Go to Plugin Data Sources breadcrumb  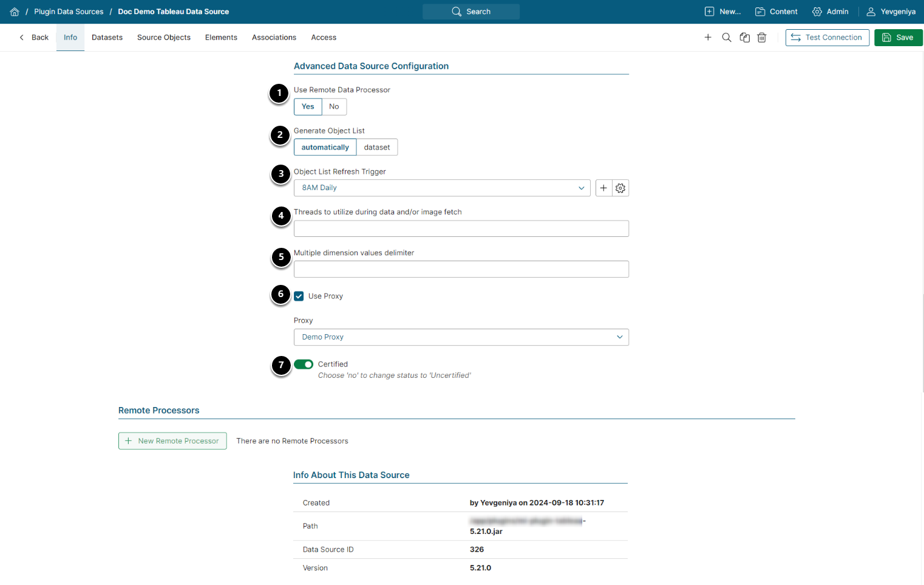(x=69, y=12)
